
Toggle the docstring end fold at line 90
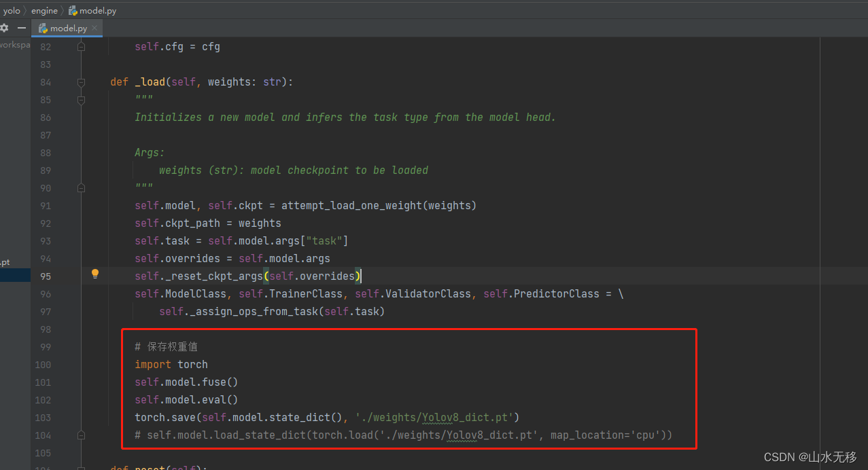coord(81,188)
